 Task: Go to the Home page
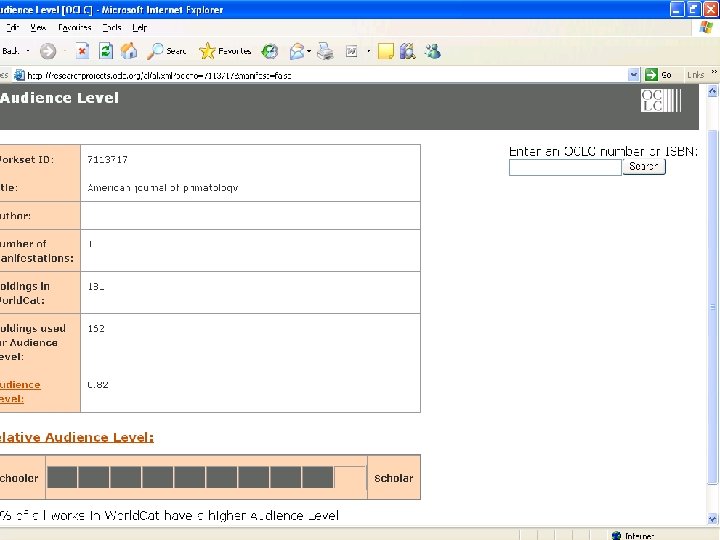coord(129,51)
